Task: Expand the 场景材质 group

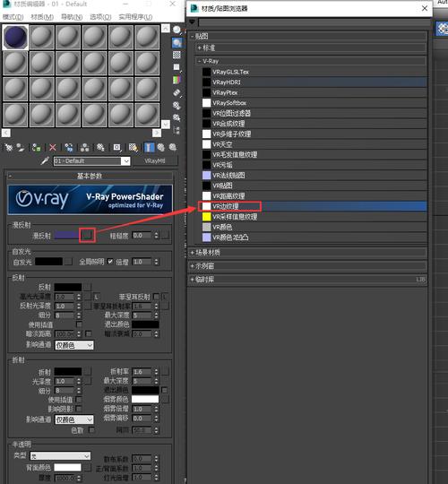Action: pos(193,253)
